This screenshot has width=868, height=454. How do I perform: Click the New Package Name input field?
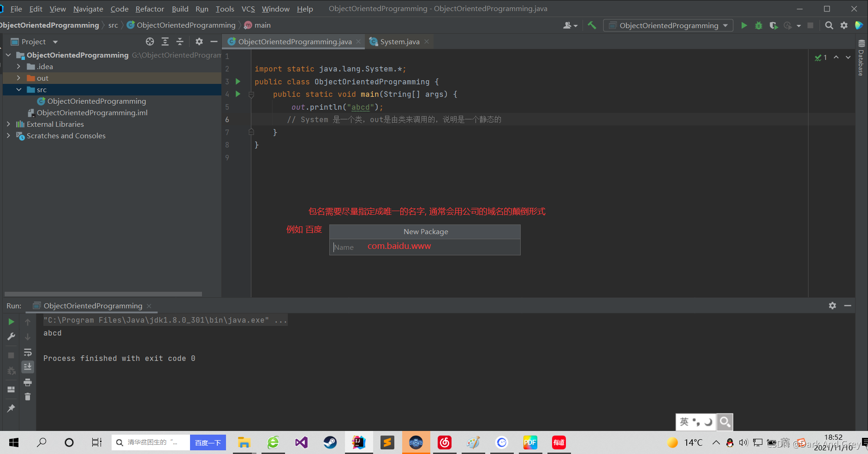pyautogui.click(x=425, y=247)
